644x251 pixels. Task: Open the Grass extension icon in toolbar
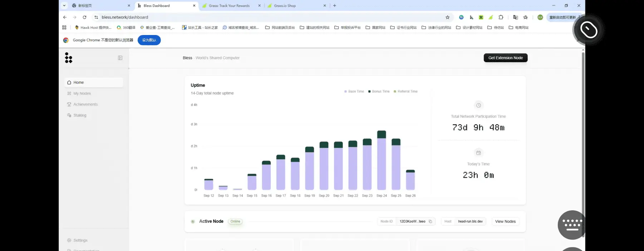point(491,17)
